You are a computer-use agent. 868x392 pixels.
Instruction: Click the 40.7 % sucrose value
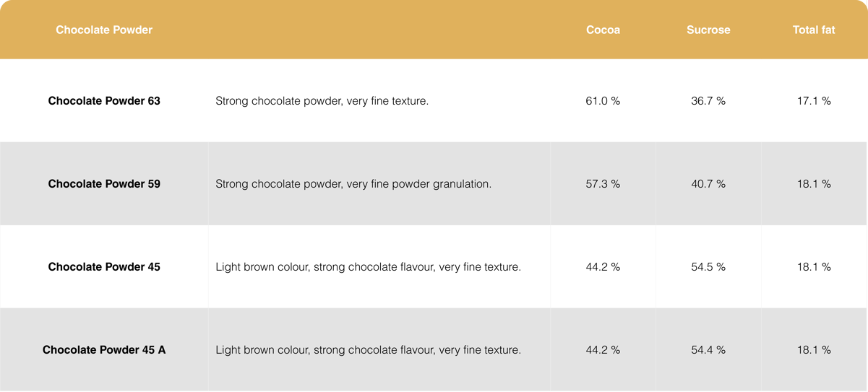pyautogui.click(x=708, y=184)
